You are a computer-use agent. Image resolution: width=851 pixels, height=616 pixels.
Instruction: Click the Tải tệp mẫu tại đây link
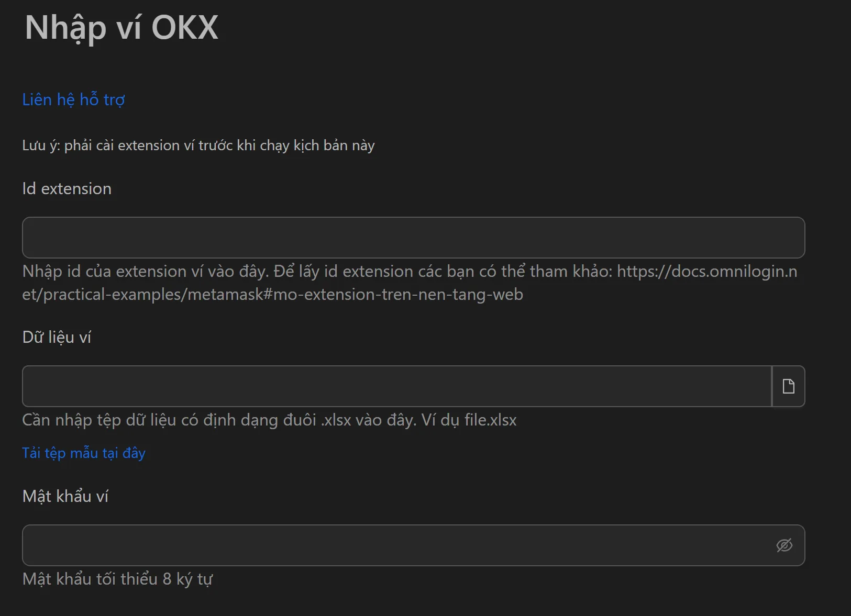click(x=84, y=453)
